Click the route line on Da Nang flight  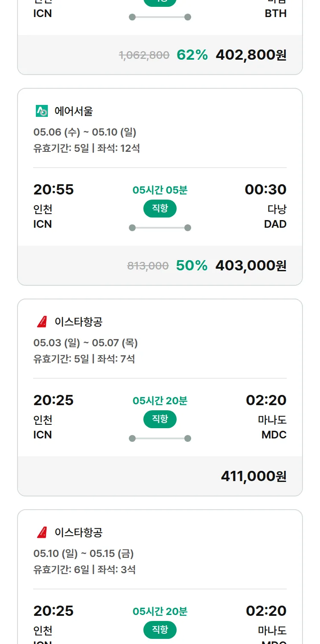(x=160, y=228)
